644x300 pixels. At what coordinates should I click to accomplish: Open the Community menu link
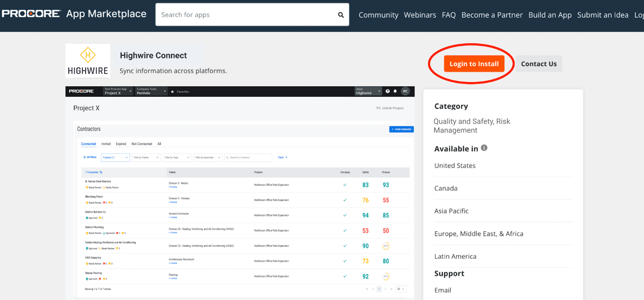tap(378, 15)
